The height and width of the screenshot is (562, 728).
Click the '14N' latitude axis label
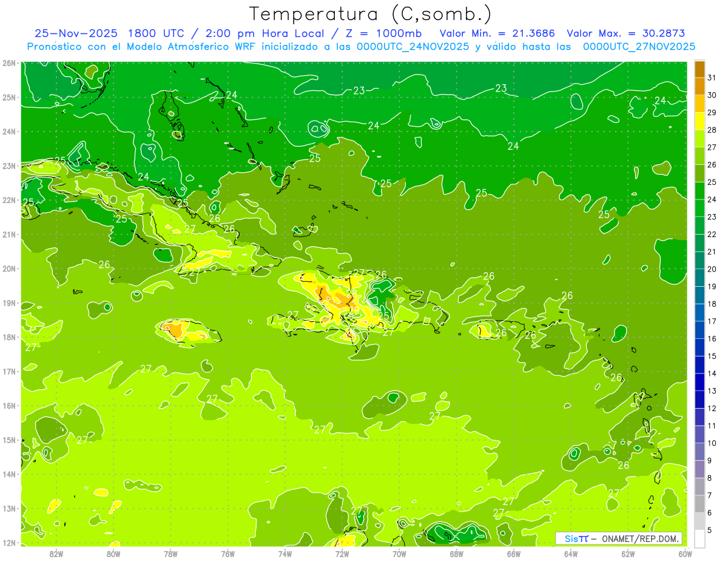(x=8, y=474)
